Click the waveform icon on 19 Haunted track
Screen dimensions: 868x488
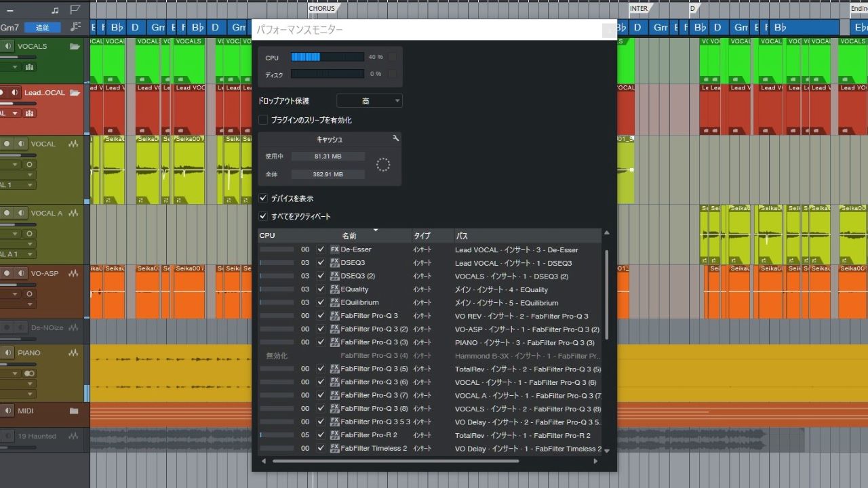pos(73,436)
